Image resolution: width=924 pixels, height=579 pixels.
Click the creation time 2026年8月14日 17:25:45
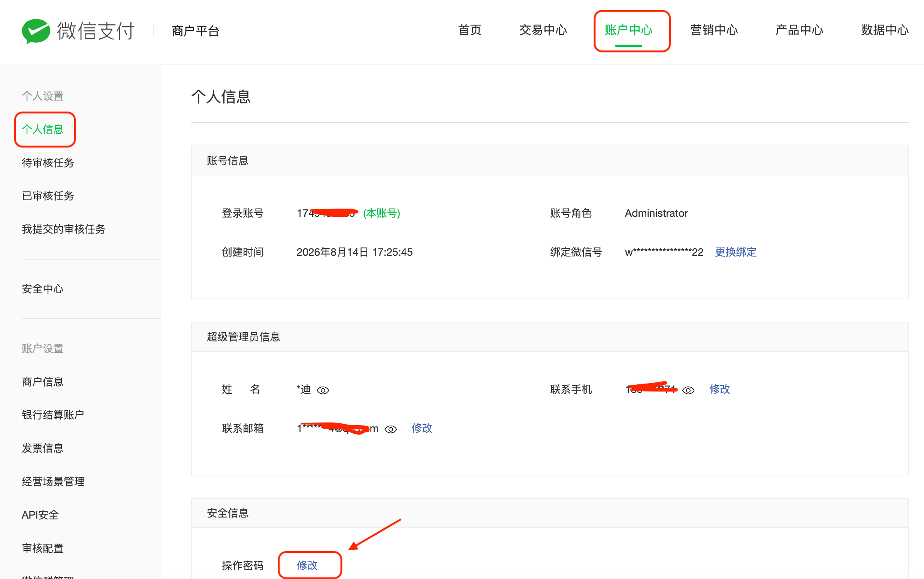(x=354, y=252)
